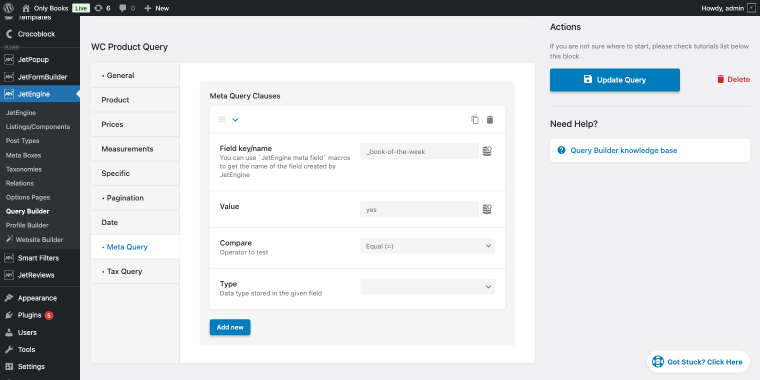Switch to the Measurements tab
The height and width of the screenshot is (380, 760).
pos(135,149)
